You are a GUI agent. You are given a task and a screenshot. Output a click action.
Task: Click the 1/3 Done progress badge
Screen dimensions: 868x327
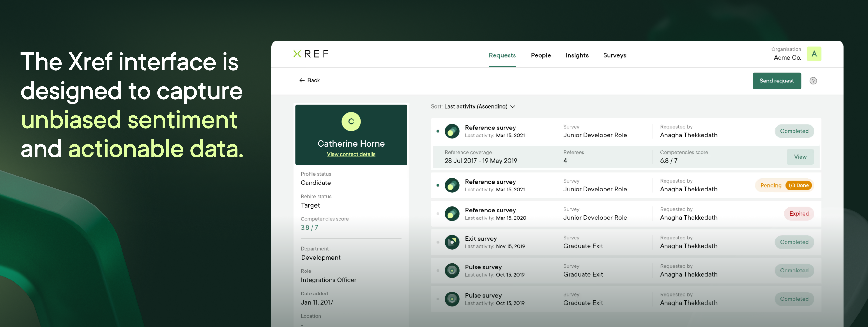pyautogui.click(x=798, y=185)
